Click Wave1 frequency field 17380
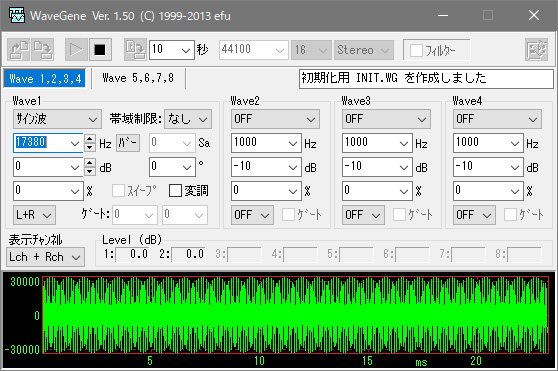The image size is (558, 371). click(41, 143)
